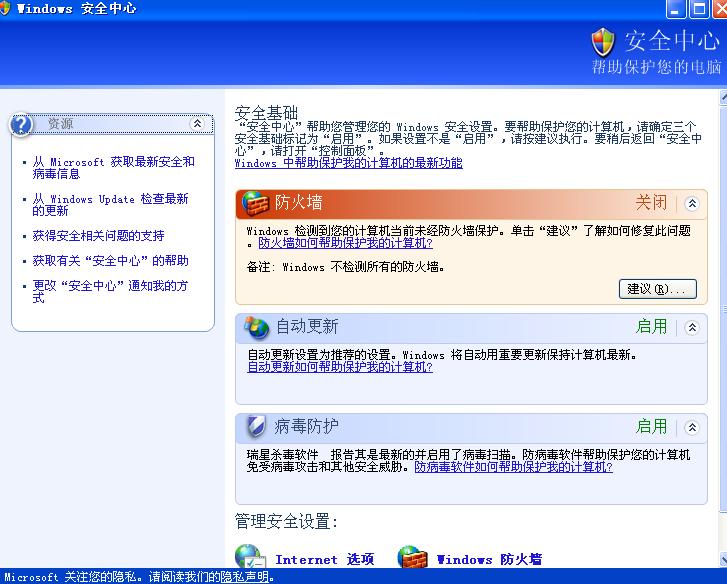The width and height of the screenshot is (727, 584).
Task: Click the 管理安全设置: heading
Action: pos(286,521)
